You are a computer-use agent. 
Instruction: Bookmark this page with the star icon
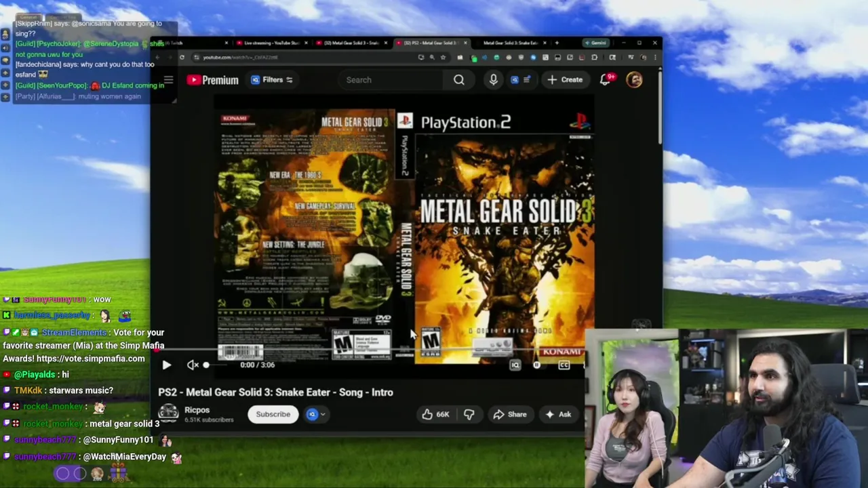click(443, 58)
